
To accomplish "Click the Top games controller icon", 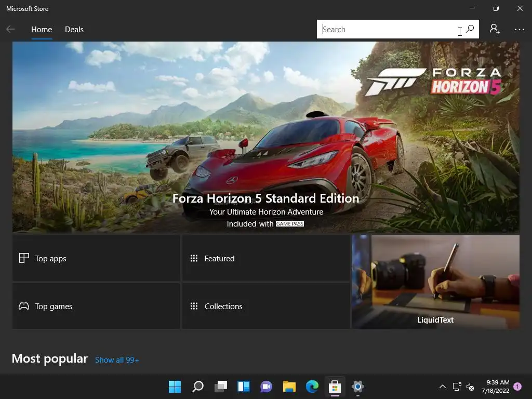I will click(24, 307).
